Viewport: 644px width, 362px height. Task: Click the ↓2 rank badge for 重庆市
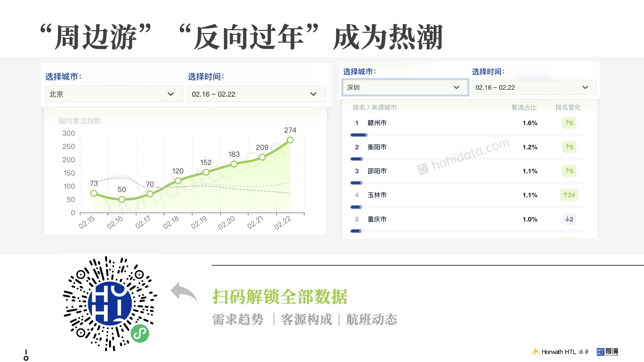tap(569, 219)
